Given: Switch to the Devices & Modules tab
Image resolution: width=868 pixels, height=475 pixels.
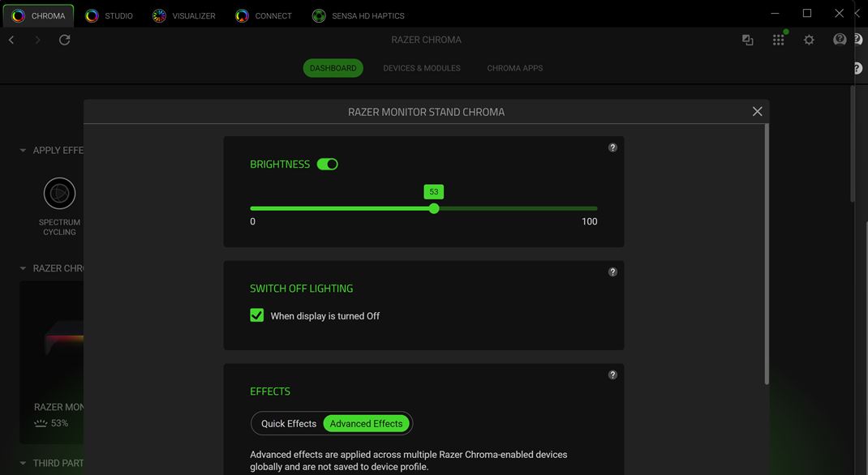Looking at the screenshot, I should (x=422, y=68).
